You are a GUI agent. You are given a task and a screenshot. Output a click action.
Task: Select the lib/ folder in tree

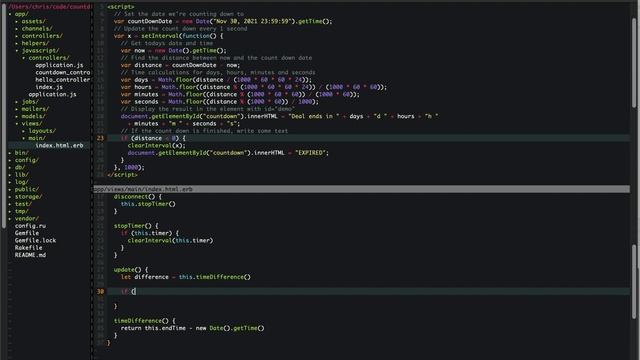(21, 175)
